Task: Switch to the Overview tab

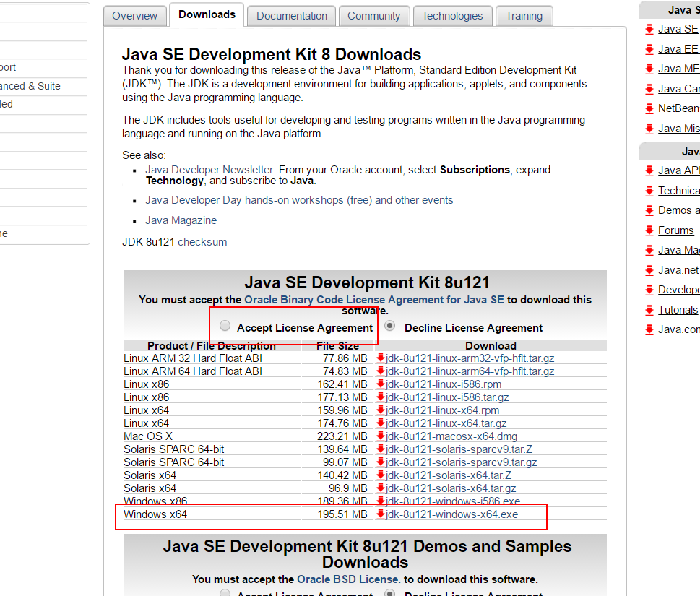Action: coord(135,16)
